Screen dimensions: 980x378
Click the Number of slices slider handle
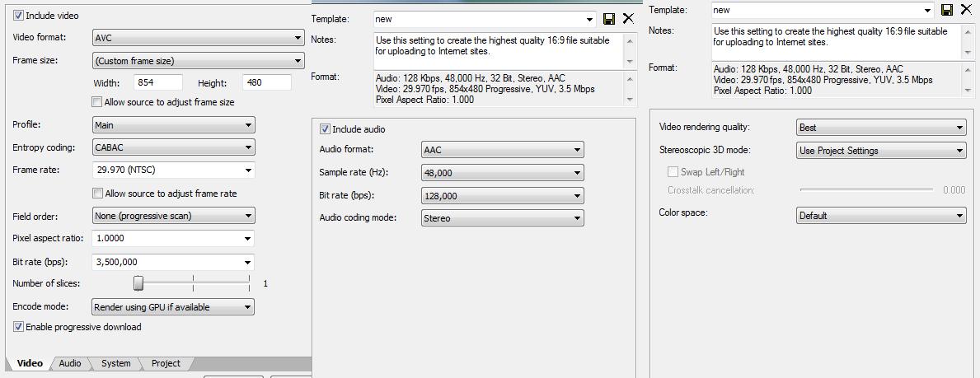coord(138,283)
